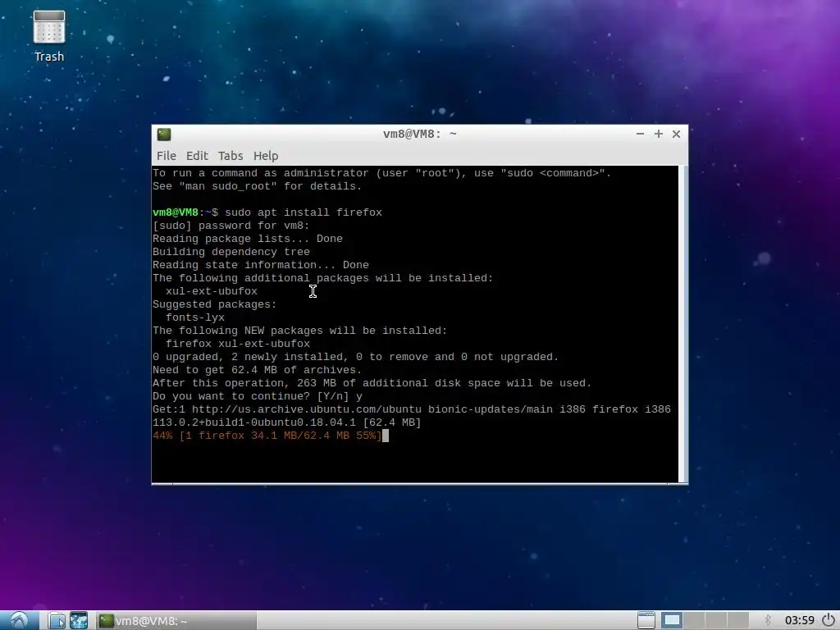Open the Tabs menu in terminal
The image size is (840, 630).
point(231,156)
